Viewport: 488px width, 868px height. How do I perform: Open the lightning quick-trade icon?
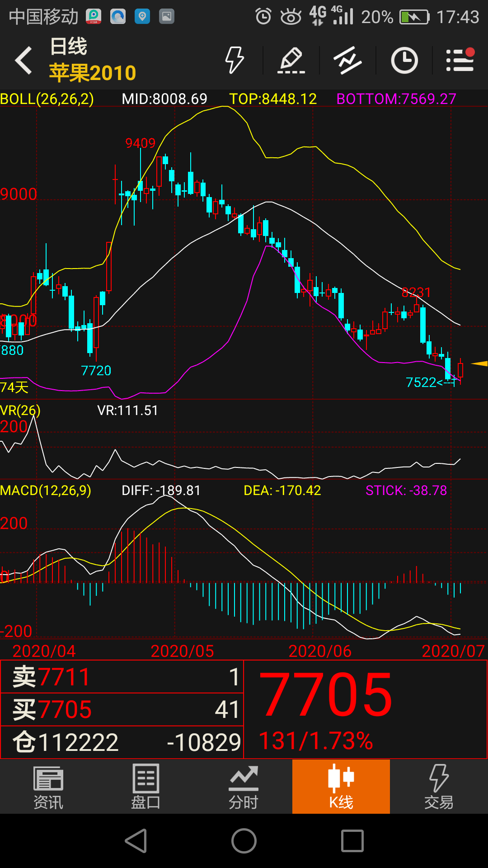[235, 60]
